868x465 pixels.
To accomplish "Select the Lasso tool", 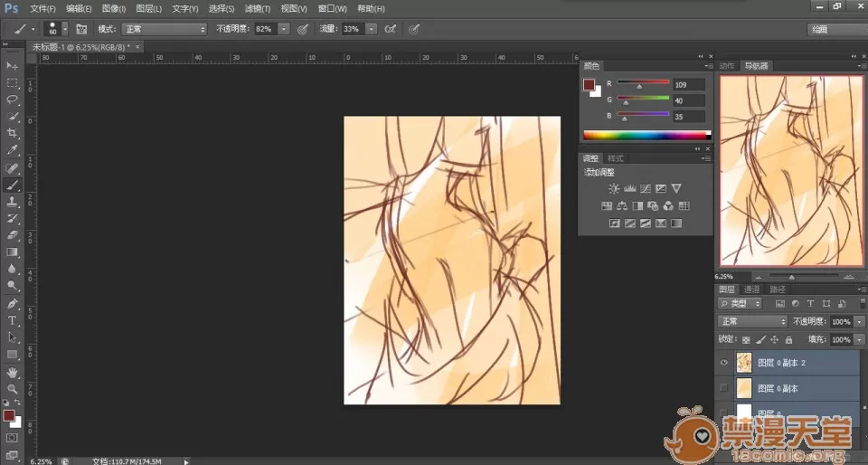I will click(x=13, y=100).
